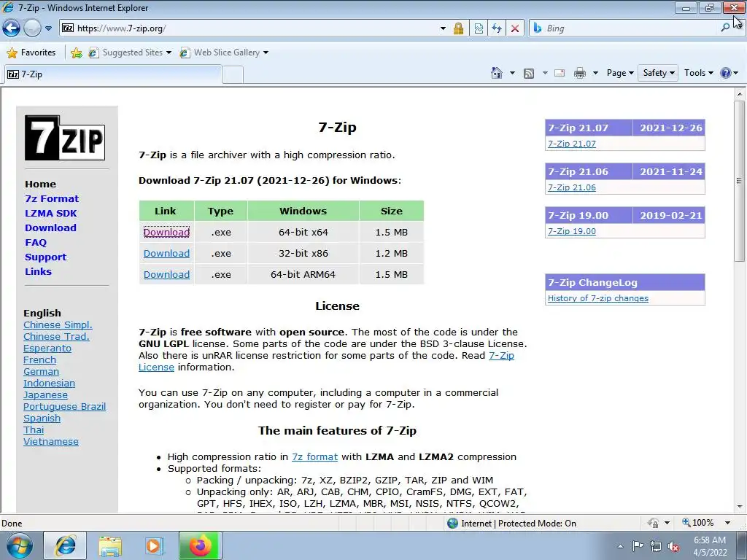Click the red Stop loading icon
The image size is (747, 560).
click(515, 28)
